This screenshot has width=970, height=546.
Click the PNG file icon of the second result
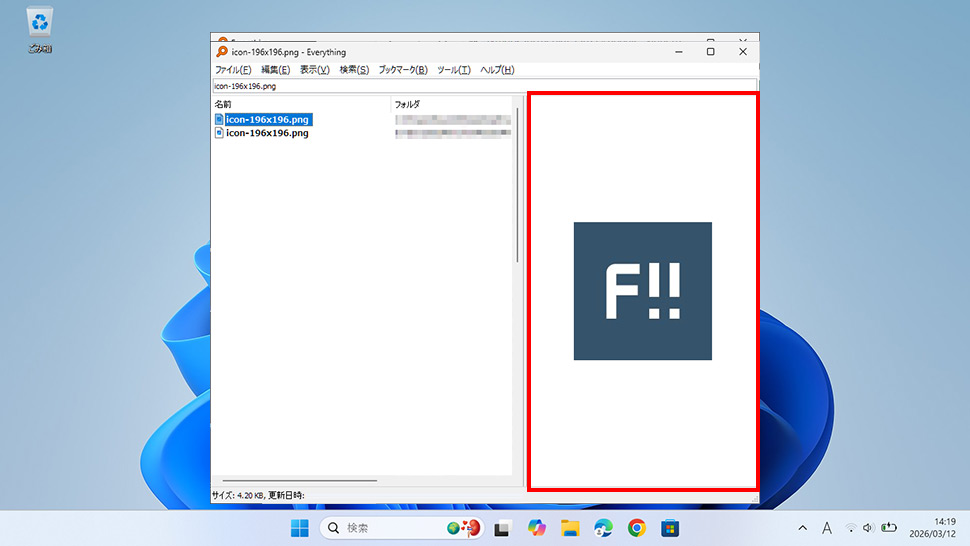(219, 133)
